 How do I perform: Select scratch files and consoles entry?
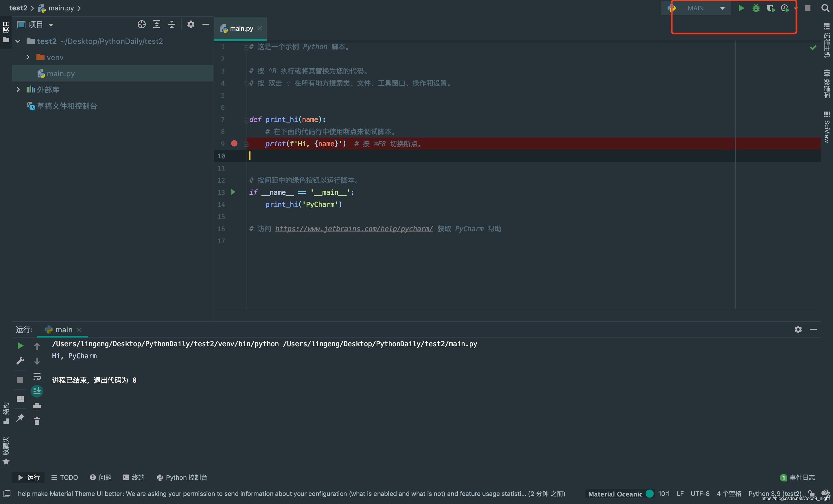[x=62, y=106]
